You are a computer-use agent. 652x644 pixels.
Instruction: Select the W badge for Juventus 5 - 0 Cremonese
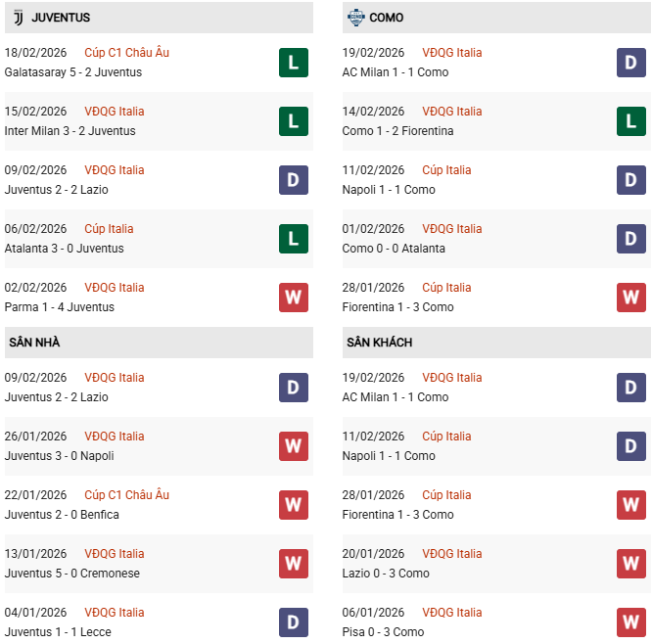click(294, 564)
